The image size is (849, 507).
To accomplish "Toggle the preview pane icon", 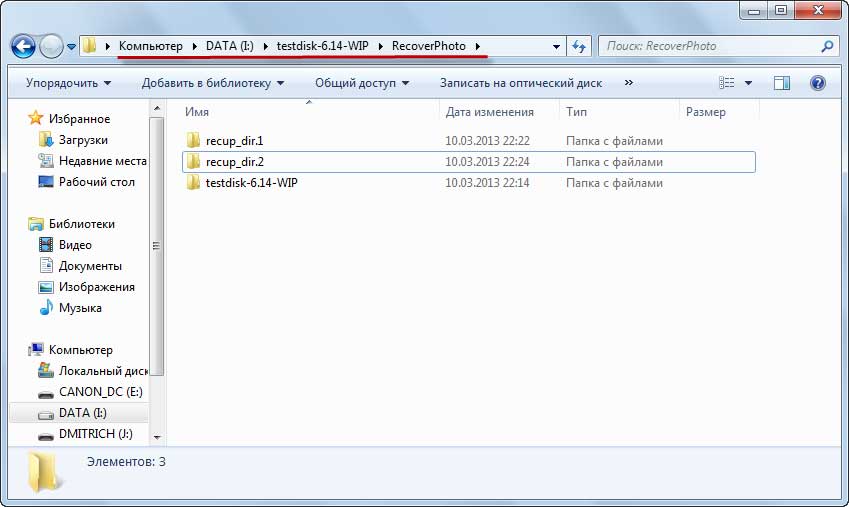I will [x=782, y=83].
